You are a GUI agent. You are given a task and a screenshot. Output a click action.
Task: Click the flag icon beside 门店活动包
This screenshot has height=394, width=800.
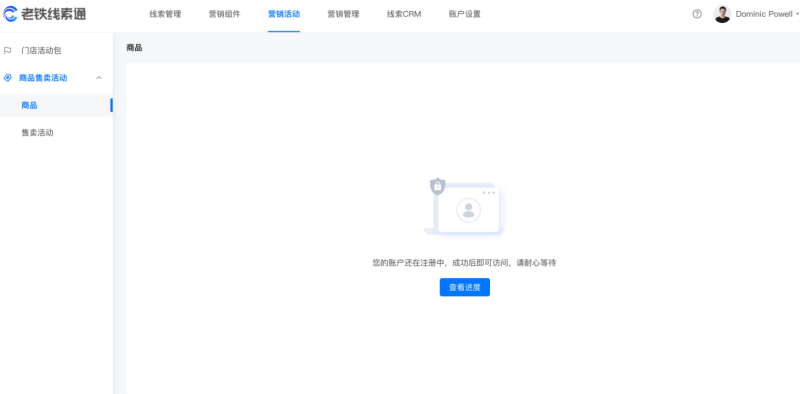click(8, 51)
